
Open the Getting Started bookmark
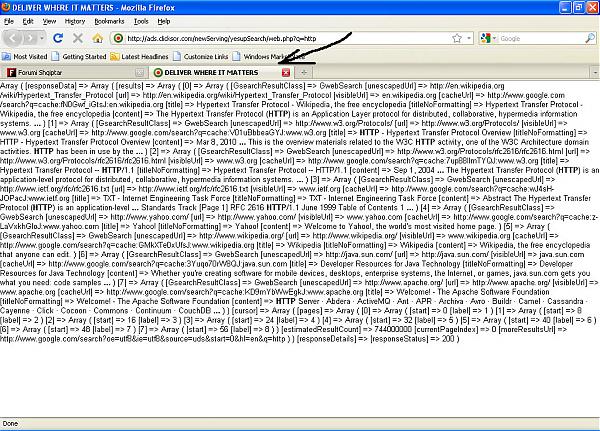[x=79, y=57]
